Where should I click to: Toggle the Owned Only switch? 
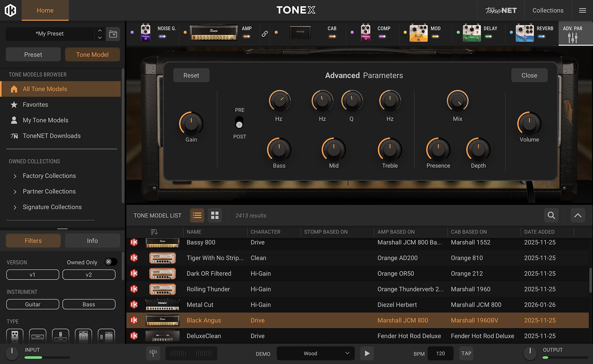pos(111,262)
